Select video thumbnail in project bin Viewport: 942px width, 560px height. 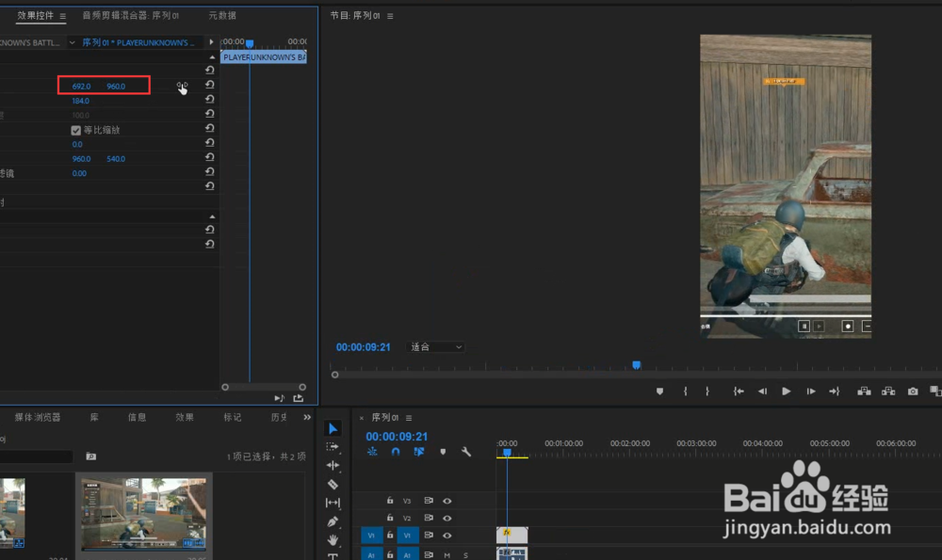143,514
